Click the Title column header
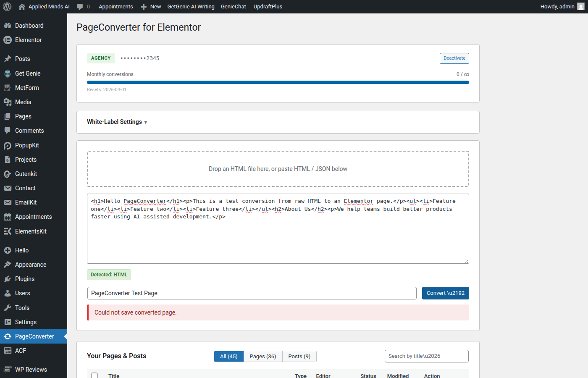 [x=114, y=376]
